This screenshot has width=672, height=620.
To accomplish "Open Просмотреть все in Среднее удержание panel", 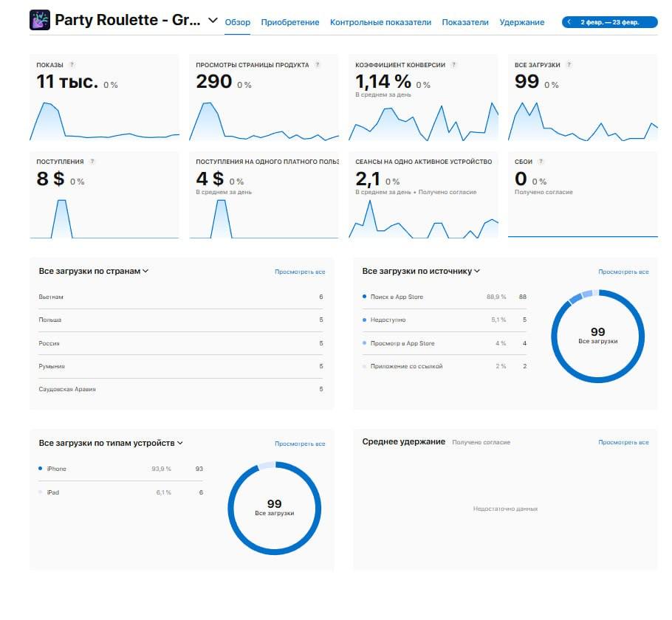I will [x=624, y=441].
